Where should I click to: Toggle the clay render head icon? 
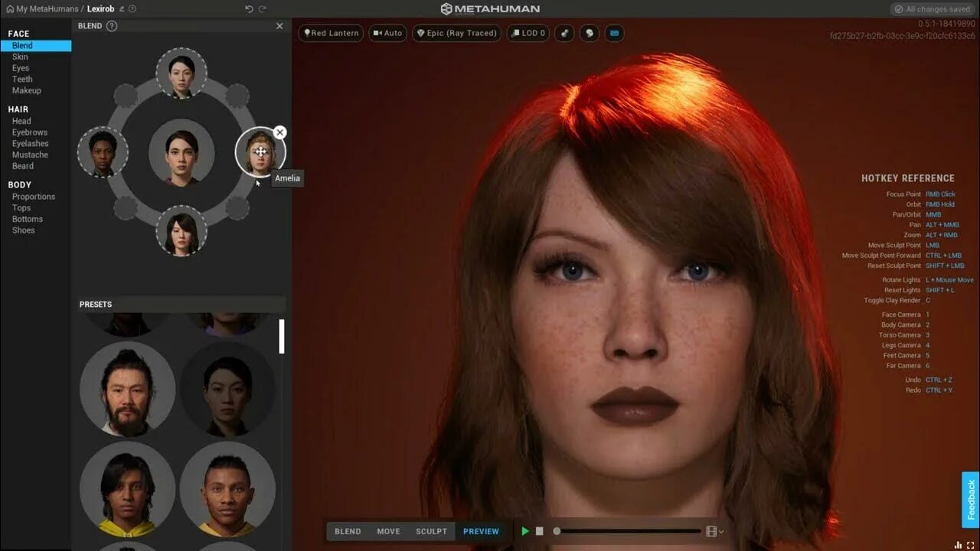(x=589, y=34)
